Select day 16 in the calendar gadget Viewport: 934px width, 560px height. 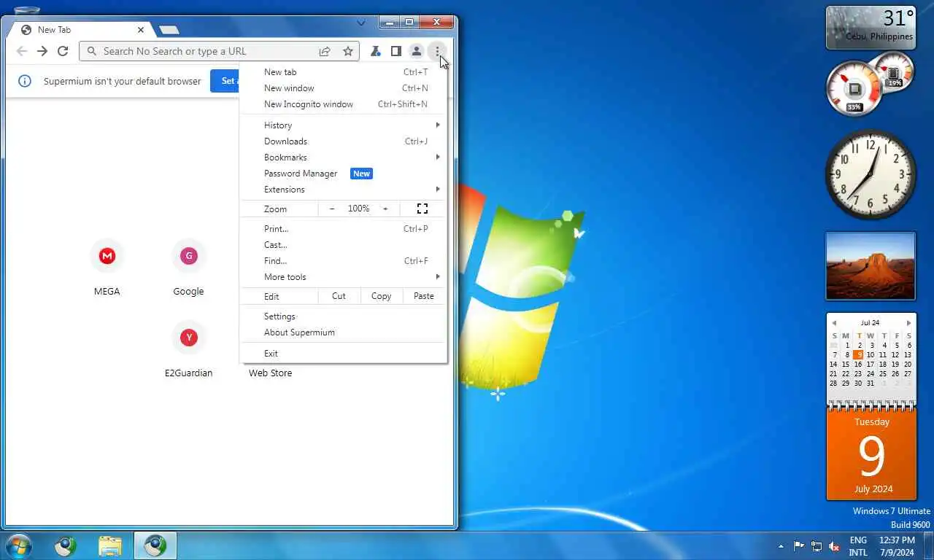pos(858,364)
